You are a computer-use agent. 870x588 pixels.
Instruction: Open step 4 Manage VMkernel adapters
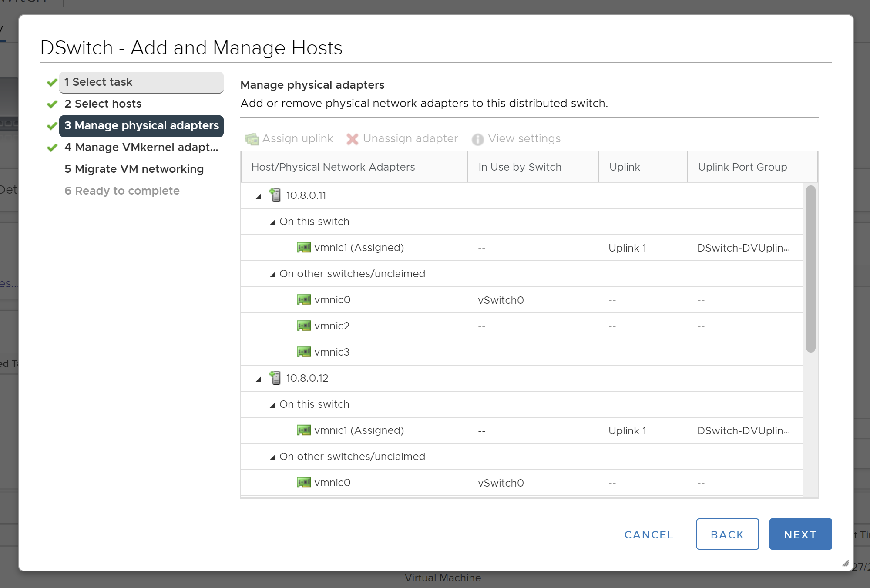click(141, 147)
